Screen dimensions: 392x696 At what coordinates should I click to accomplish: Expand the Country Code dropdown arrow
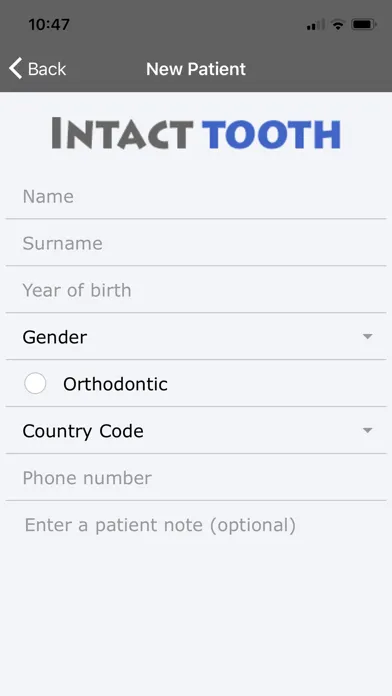367,431
